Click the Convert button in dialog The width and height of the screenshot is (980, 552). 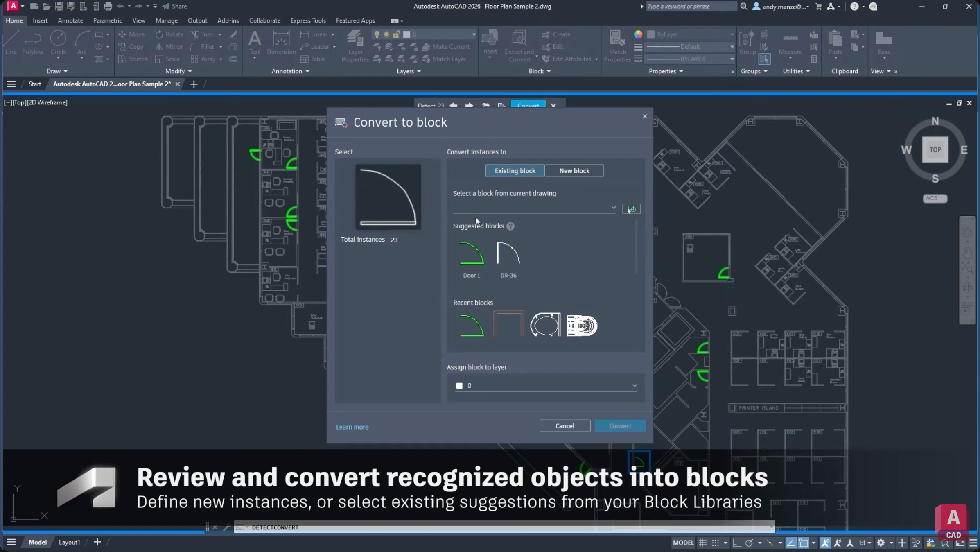click(x=620, y=426)
